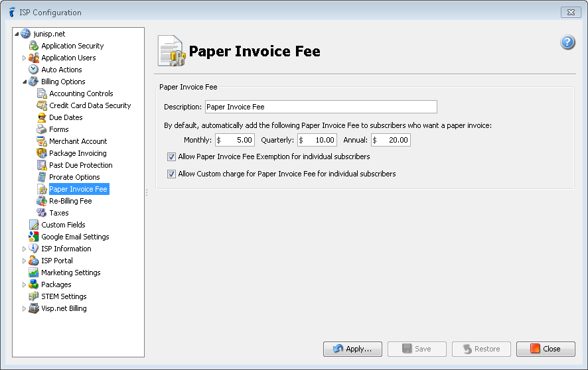Collapse the junisp.net root node
This screenshot has width=588, height=370.
17,34
